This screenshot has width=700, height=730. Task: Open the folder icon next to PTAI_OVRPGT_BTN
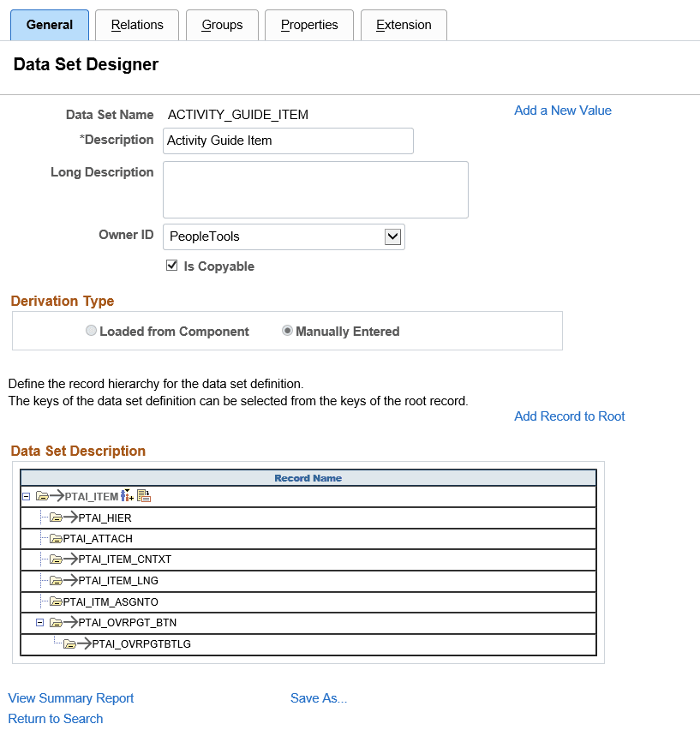(x=54, y=623)
